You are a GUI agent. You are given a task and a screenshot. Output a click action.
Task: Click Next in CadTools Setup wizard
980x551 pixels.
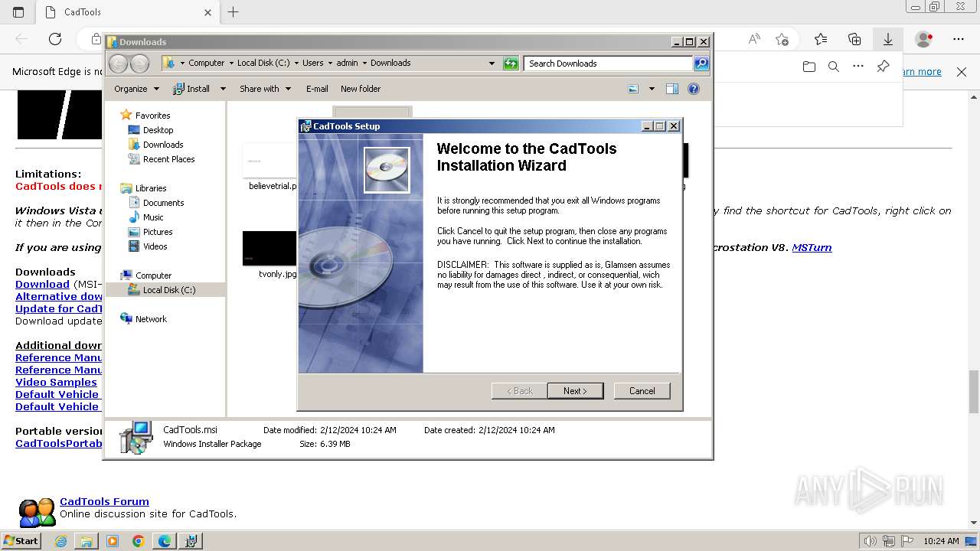[x=575, y=391]
